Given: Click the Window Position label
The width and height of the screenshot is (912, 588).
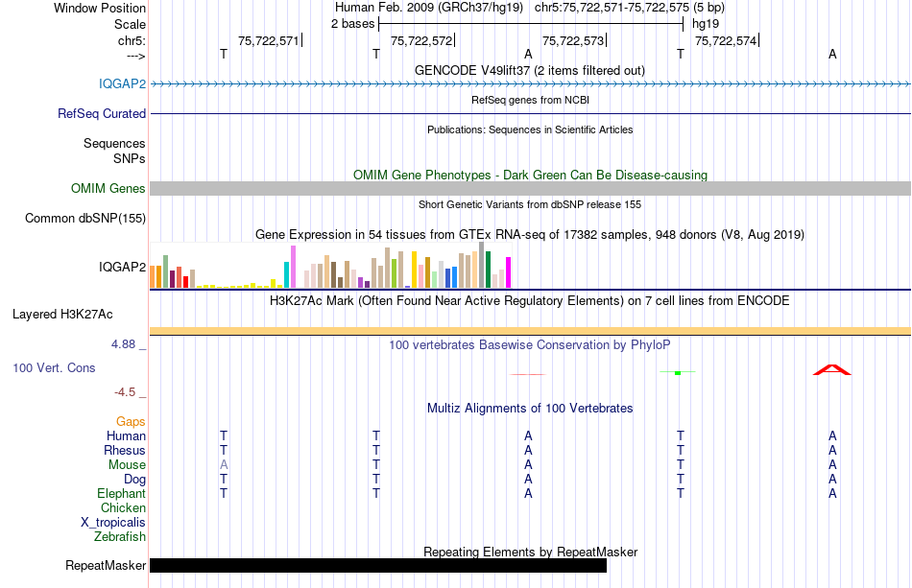Looking at the screenshot, I should [100, 8].
